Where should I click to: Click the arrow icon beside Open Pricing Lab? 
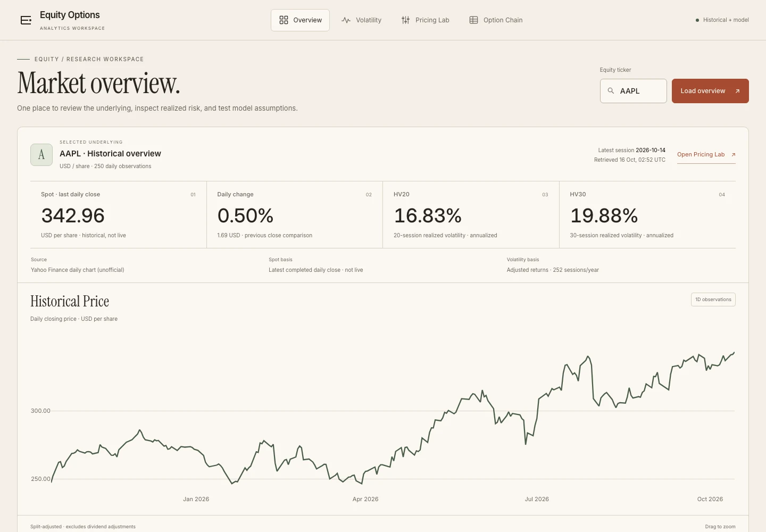tap(733, 155)
